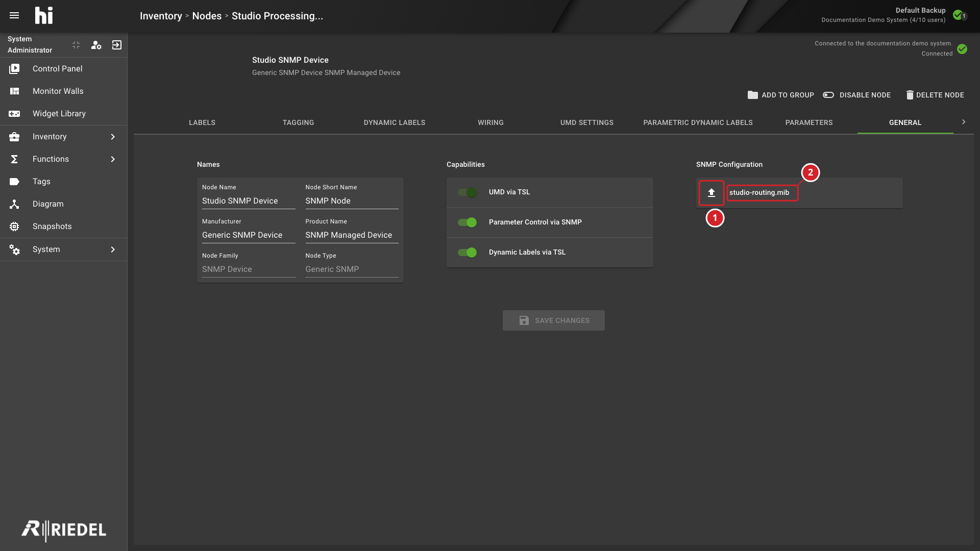Expand the Inventory submenu
Screen dimensions: 980x551
[113, 136]
